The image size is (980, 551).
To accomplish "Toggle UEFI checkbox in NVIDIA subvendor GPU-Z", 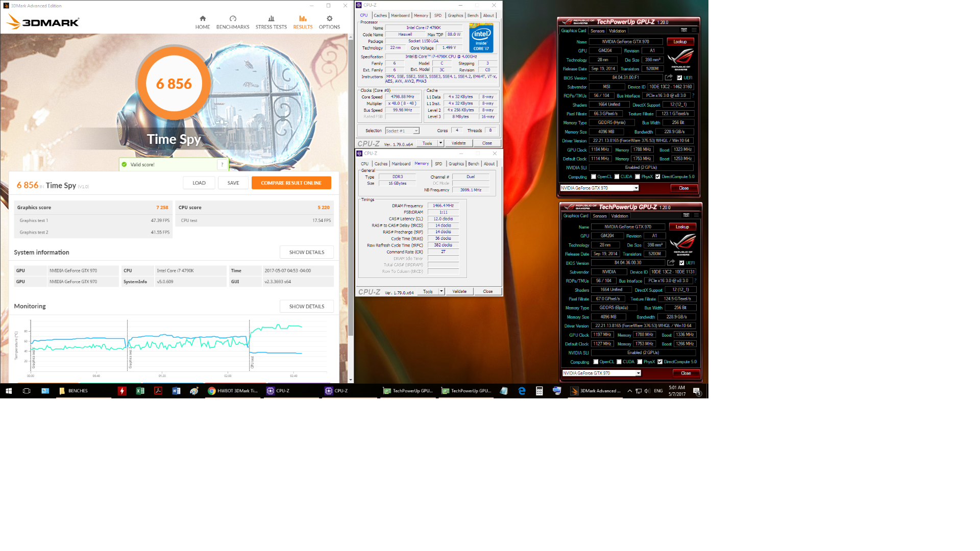I will (x=681, y=263).
